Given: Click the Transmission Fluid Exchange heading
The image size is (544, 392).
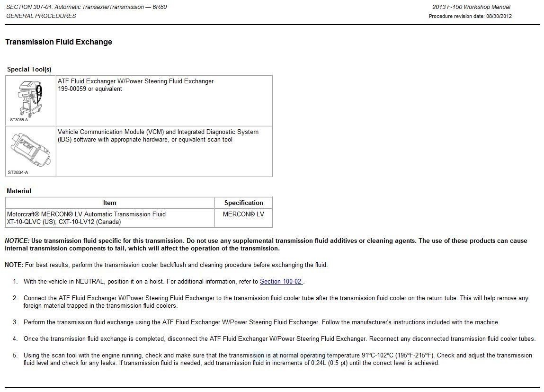Looking at the screenshot, I should 59,42.
